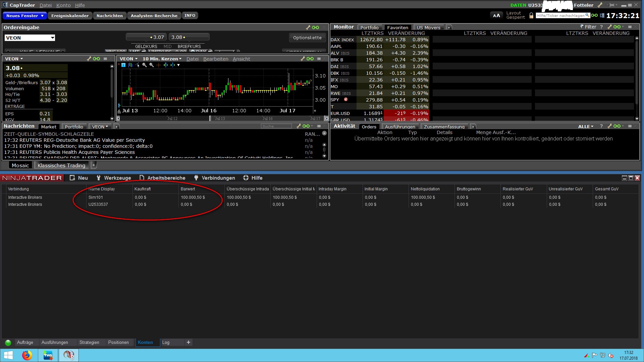Toggle the green connection status indicator in NinjaTrader

pyautogui.click(x=8, y=343)
